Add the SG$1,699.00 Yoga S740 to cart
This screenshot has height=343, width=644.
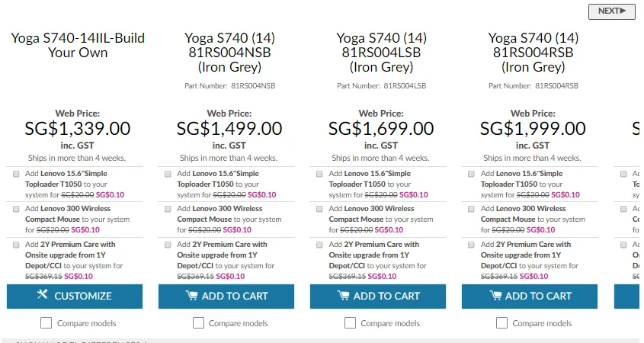tap(377, 296)
